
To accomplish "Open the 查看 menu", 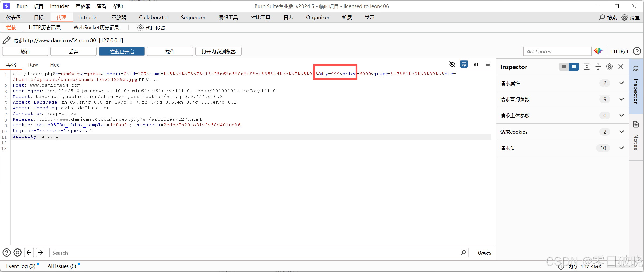I will (x=102, y=6).
